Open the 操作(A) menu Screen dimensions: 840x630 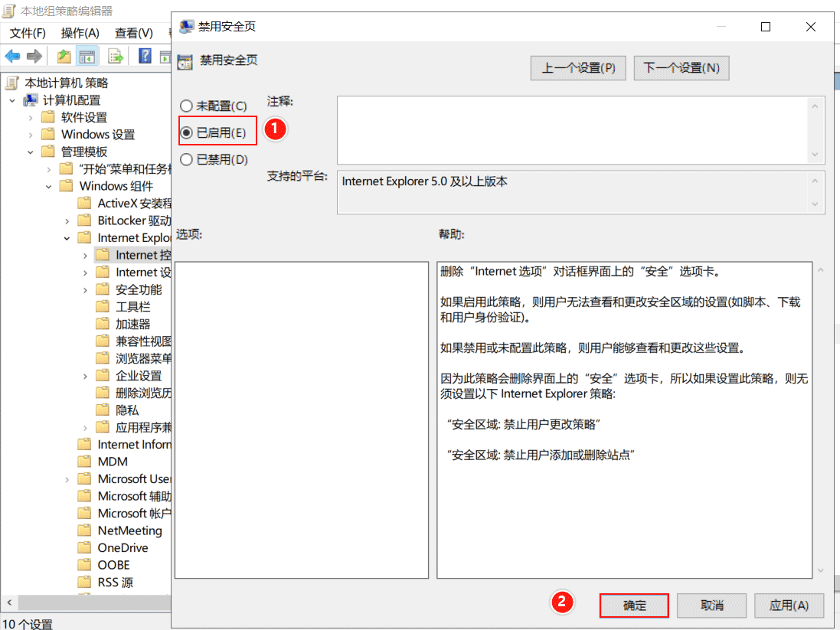[x=80, y=33]
